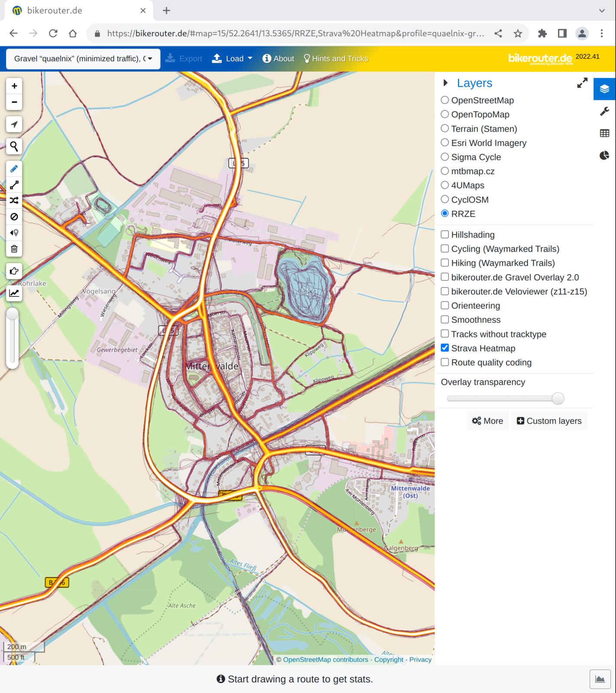
Task: Click the locate me arrow icon
Action: point(14,125)
